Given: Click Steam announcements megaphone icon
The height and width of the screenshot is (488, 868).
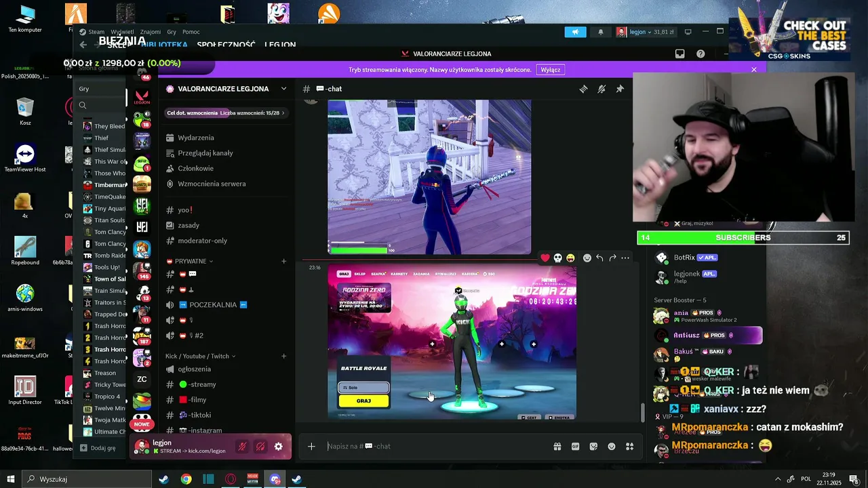Looking at the screenshot, I should click(x=575, y=32).
